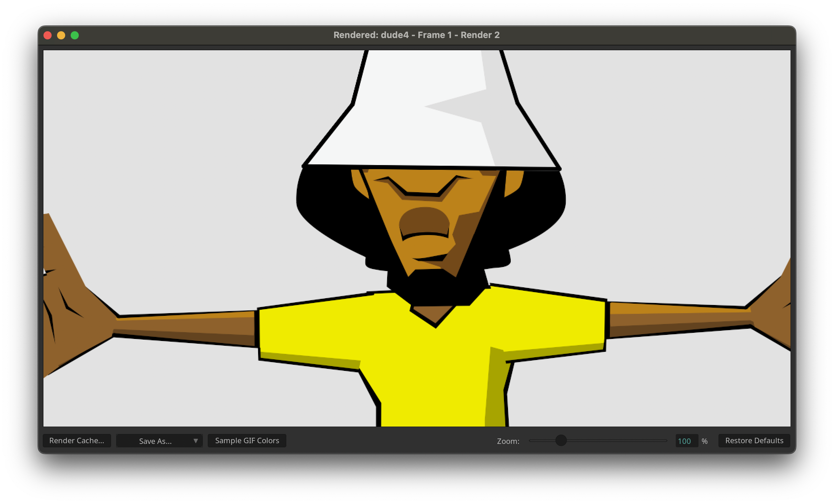
Task: Click the zoom percentage input field
Action: click(x=686, y=441)
